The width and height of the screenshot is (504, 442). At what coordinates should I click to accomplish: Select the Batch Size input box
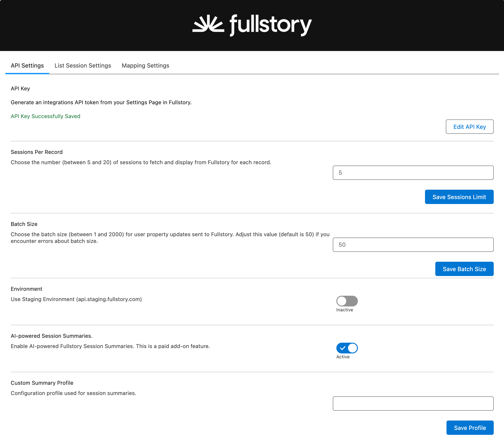point(413,244)
